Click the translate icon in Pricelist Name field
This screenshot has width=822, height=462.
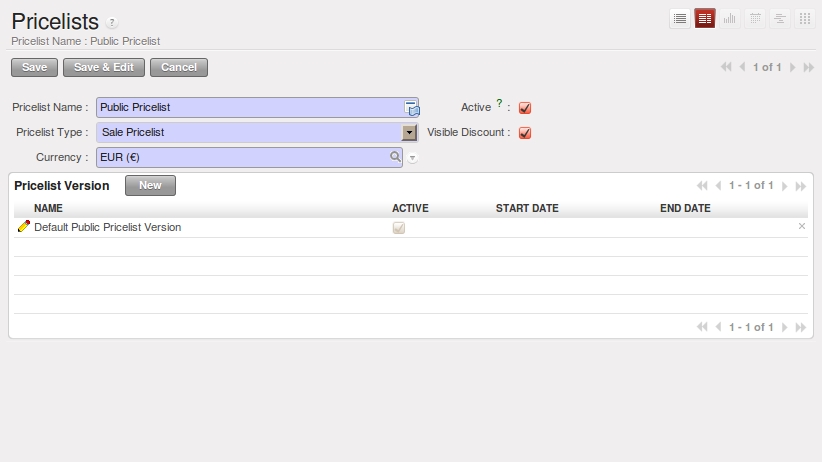[411, 108]
